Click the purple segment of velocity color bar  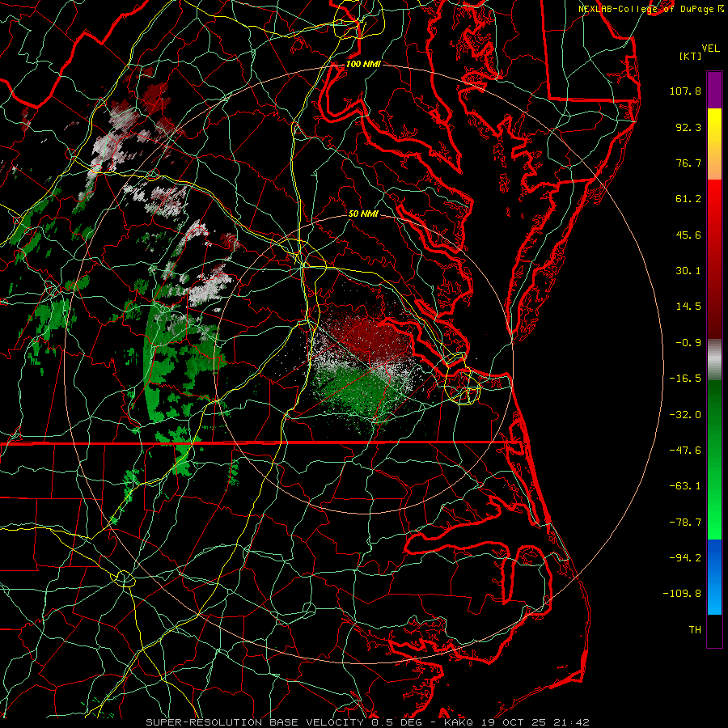714,90
